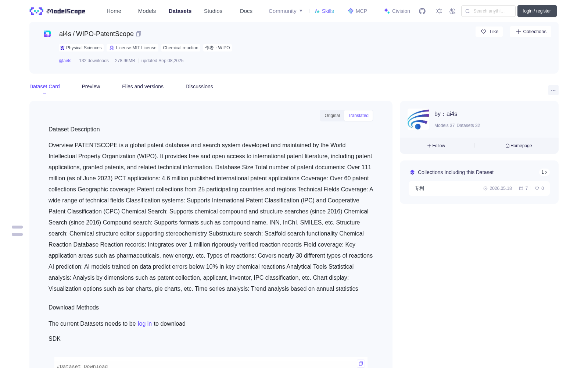Screen dimensions: 588x368
Task: Go to Datasets in navigation
Action: coord(180,11)
